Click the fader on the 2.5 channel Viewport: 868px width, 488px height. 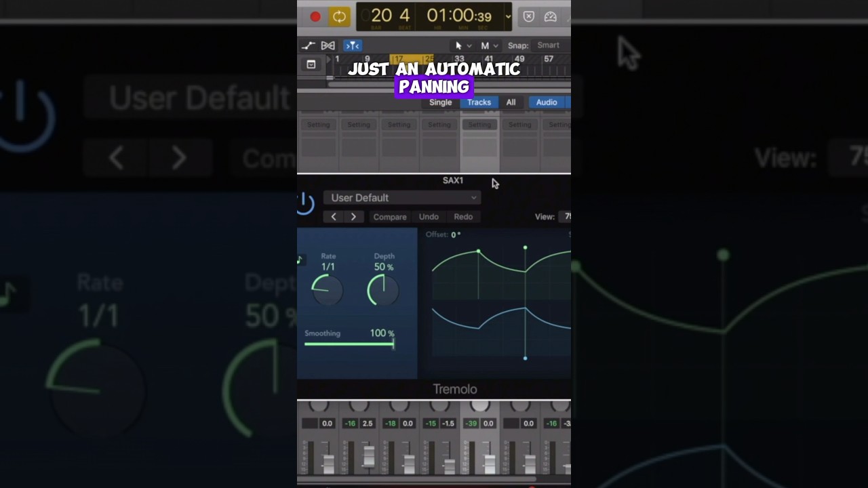pyautogui.click(x=369, y=456)
